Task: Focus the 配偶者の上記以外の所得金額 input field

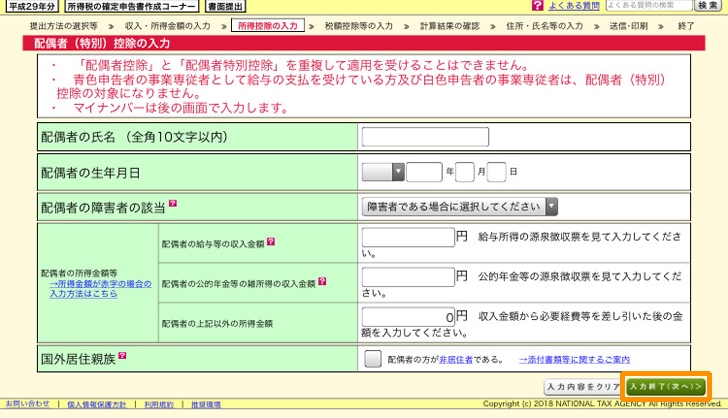Action: pos(408,317)
